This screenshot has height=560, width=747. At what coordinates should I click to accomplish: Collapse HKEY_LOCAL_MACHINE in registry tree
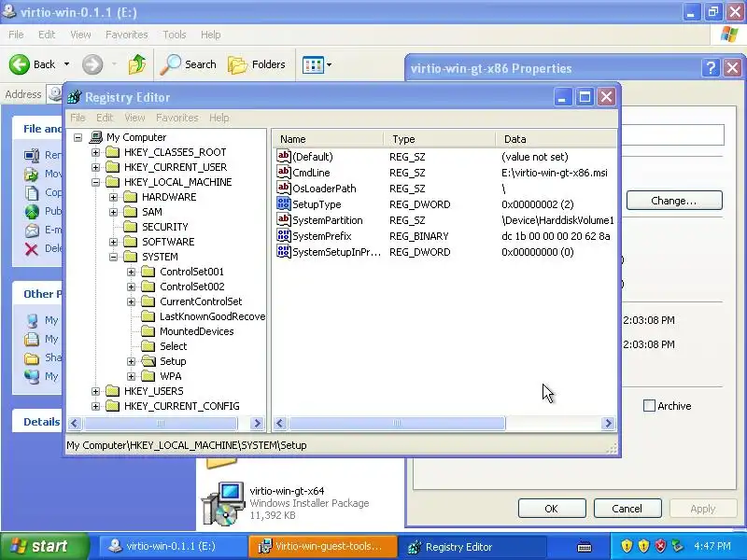[96, 182]
